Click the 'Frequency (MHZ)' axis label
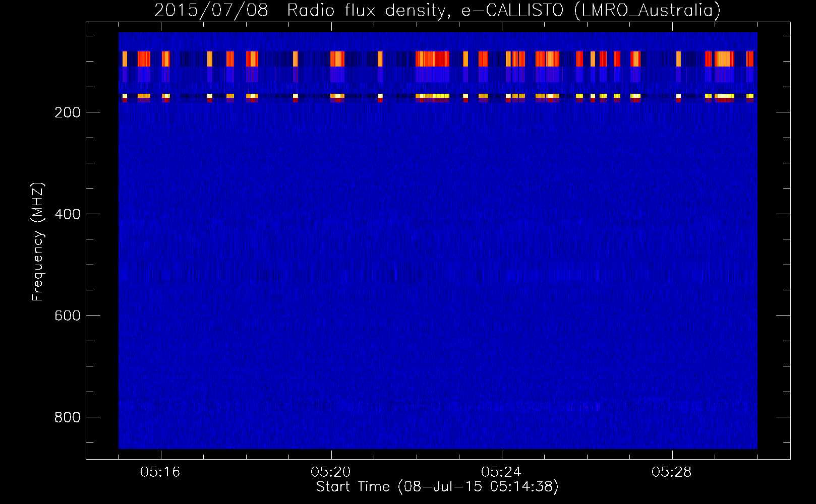 pyautogui.click(x=38, y=241)
